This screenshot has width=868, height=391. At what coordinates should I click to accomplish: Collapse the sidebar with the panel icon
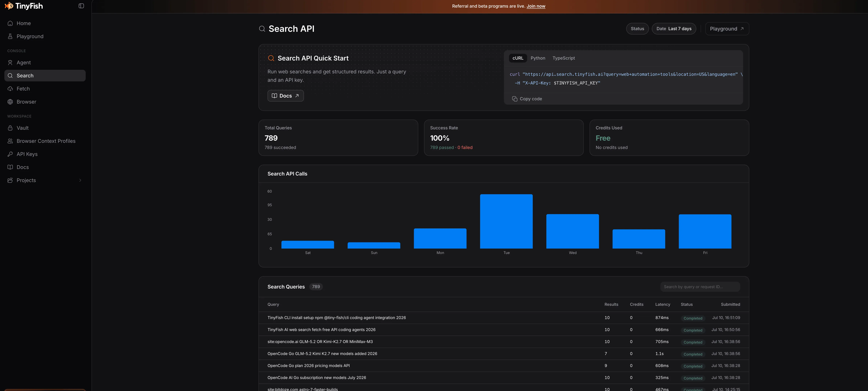[x=81, y=6]
